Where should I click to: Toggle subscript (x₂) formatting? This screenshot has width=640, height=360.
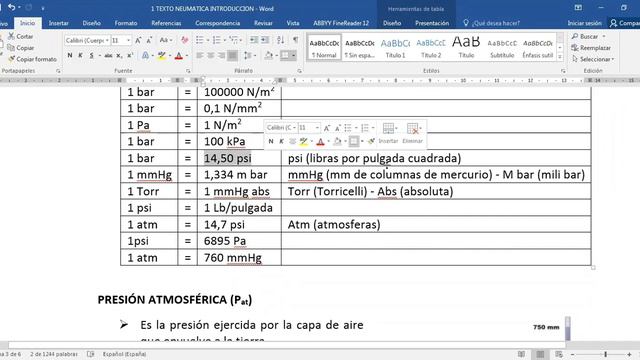[x=119, y=56]
